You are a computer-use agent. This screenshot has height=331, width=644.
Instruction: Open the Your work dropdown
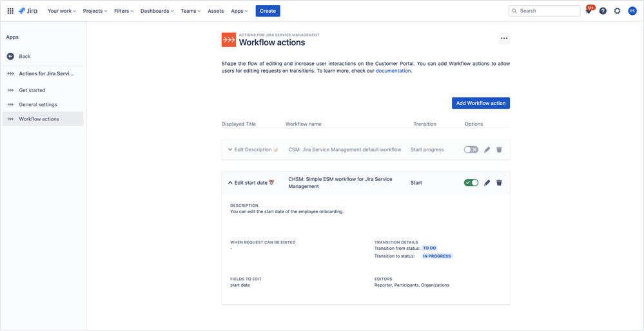click(62, 11)
